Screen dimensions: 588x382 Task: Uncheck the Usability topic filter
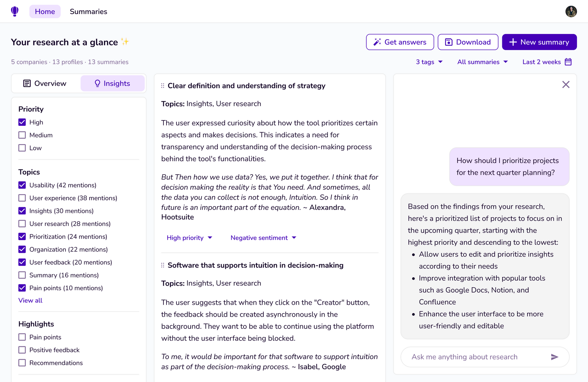click(22, 185)
